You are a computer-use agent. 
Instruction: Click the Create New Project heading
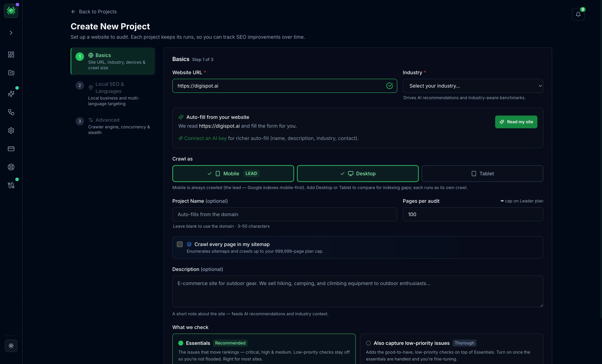click(x=110, y=26)
